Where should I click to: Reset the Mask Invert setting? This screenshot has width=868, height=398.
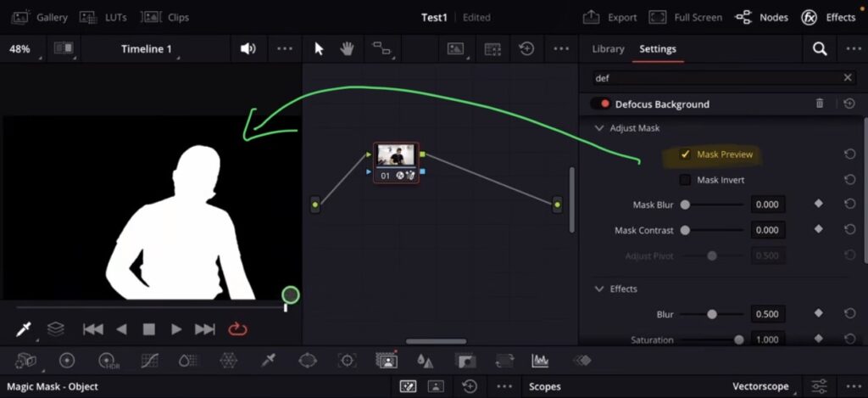tap(849, 180)
